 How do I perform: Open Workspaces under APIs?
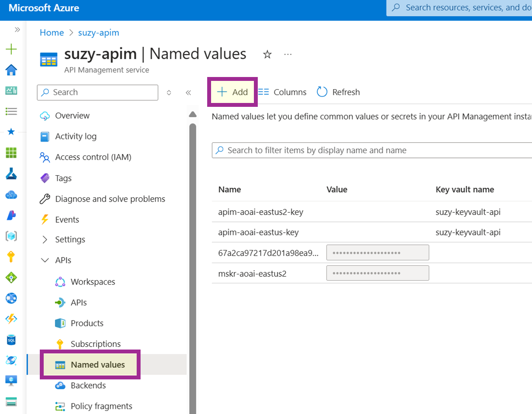point(93,282)
